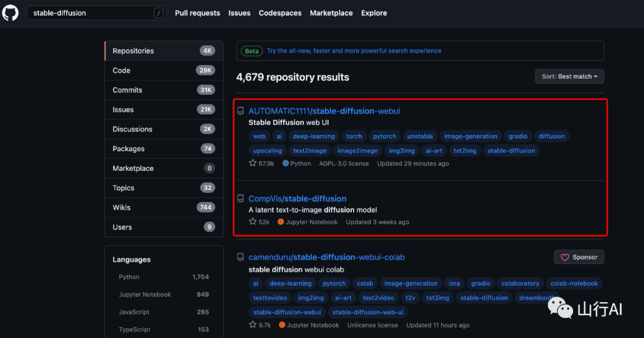644x338 pixels.
Task: Select the Issues filter in sidebar
Action: coord(123,109)
